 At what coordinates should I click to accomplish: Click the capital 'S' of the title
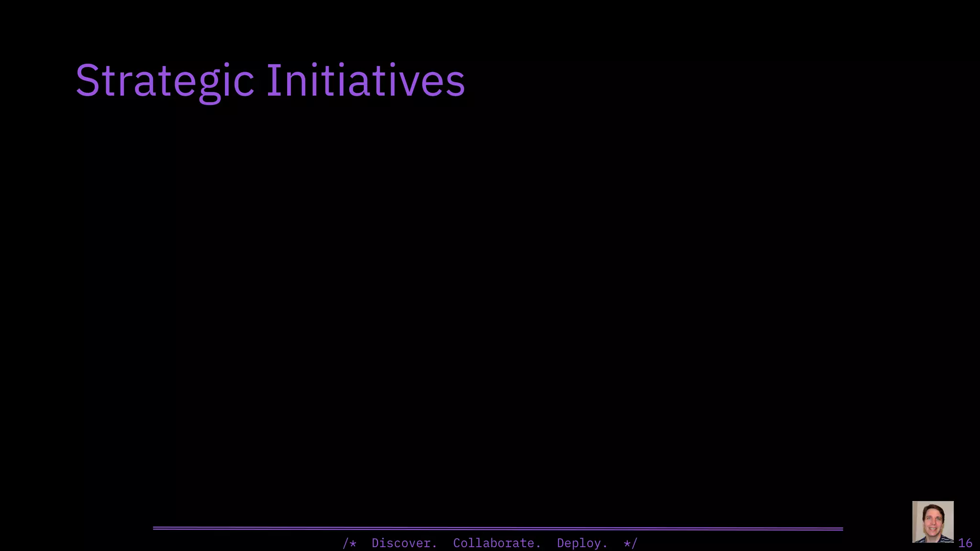click(88, 80)
